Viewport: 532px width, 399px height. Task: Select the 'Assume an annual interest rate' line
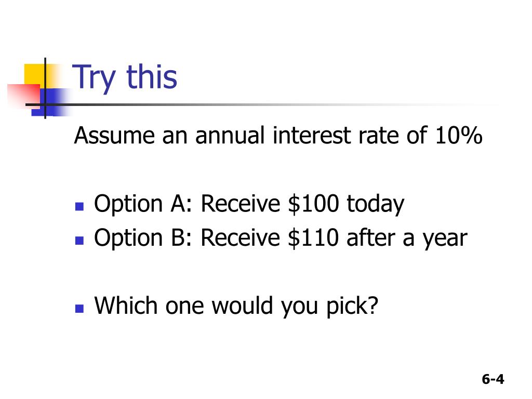pos(278,136)
